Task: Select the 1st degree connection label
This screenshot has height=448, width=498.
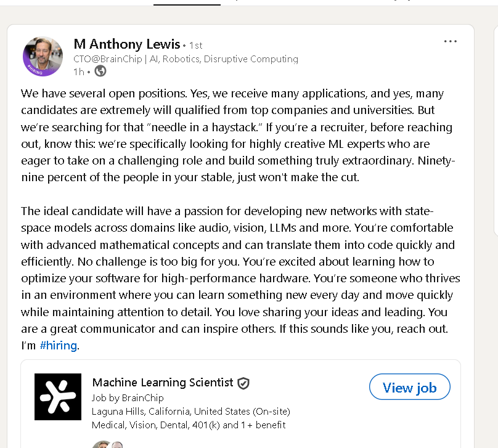Action: point(195,46)
